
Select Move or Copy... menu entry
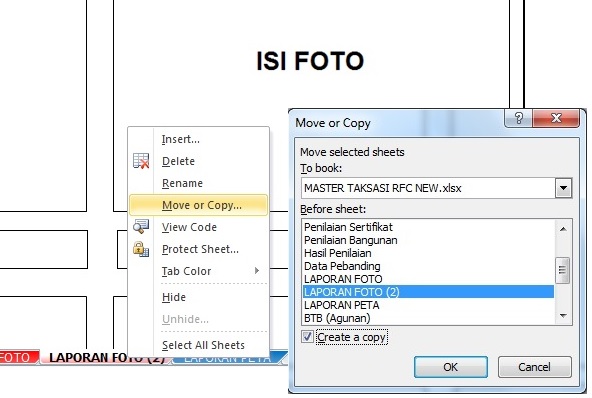(x=199, y=205)
